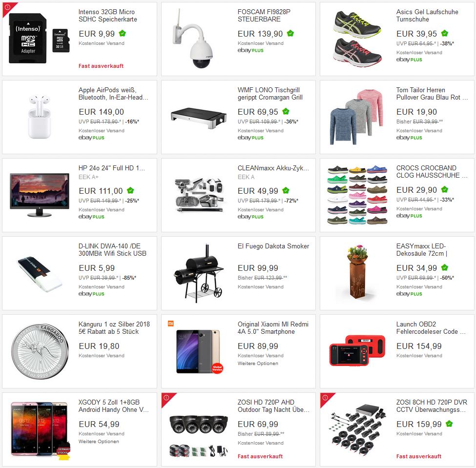Click the eBay Plus logo under Asics shoes
This screenshot has height=468, width=476.
(409, 60)
